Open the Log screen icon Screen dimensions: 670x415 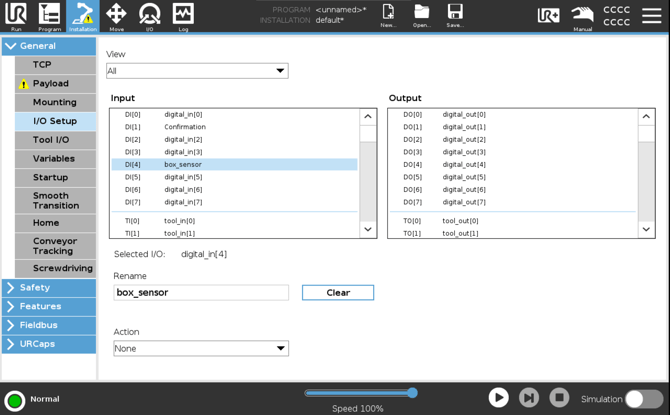tap(183, 16)
